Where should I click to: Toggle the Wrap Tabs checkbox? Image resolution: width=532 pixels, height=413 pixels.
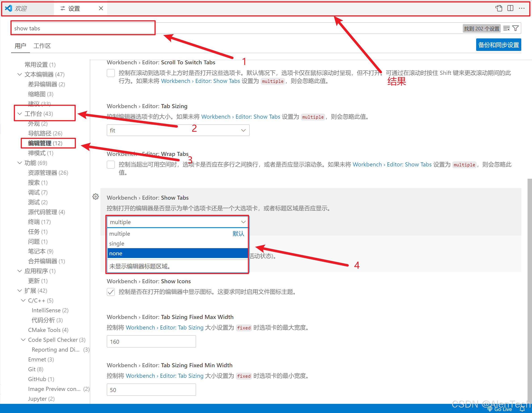(111, 164)
